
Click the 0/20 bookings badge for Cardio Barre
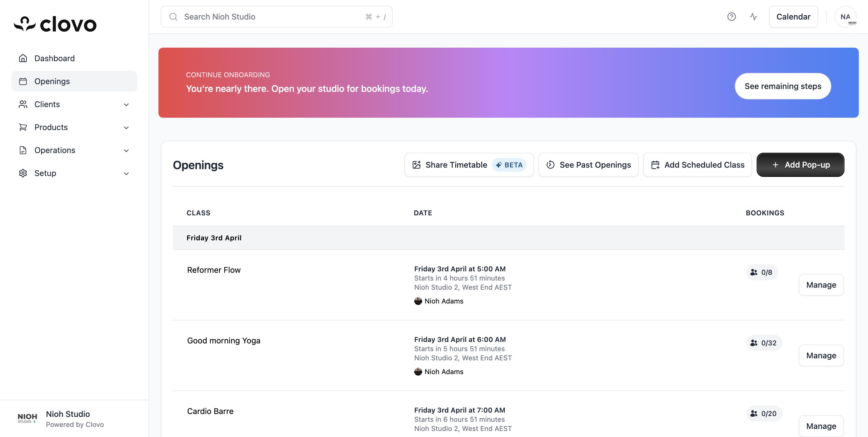point(764,413)
